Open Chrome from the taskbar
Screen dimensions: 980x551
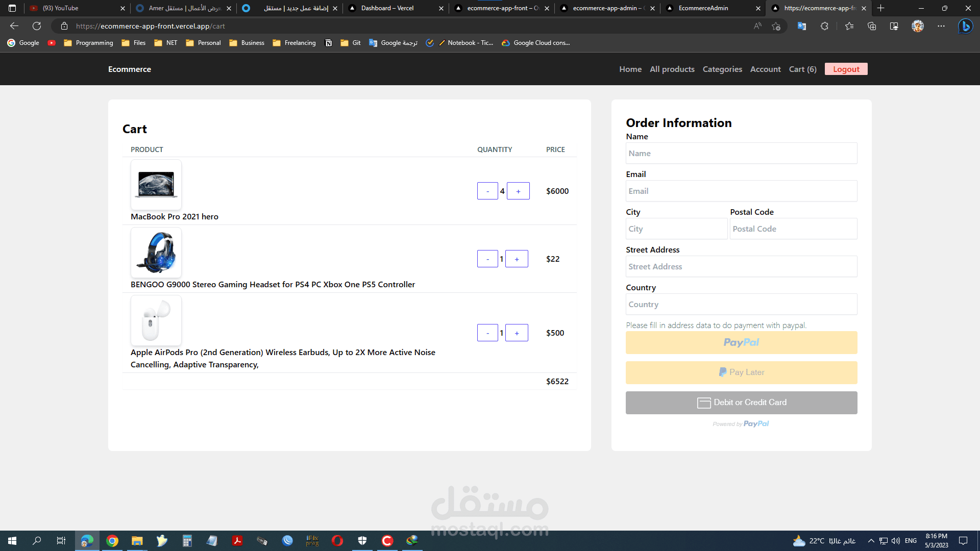(112, 541)
